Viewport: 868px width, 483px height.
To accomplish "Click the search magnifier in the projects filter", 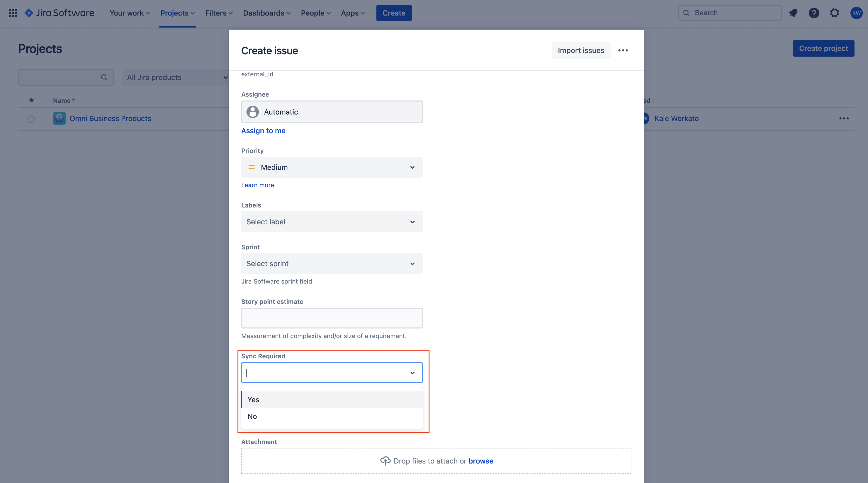I will click(x=104, y=77).
